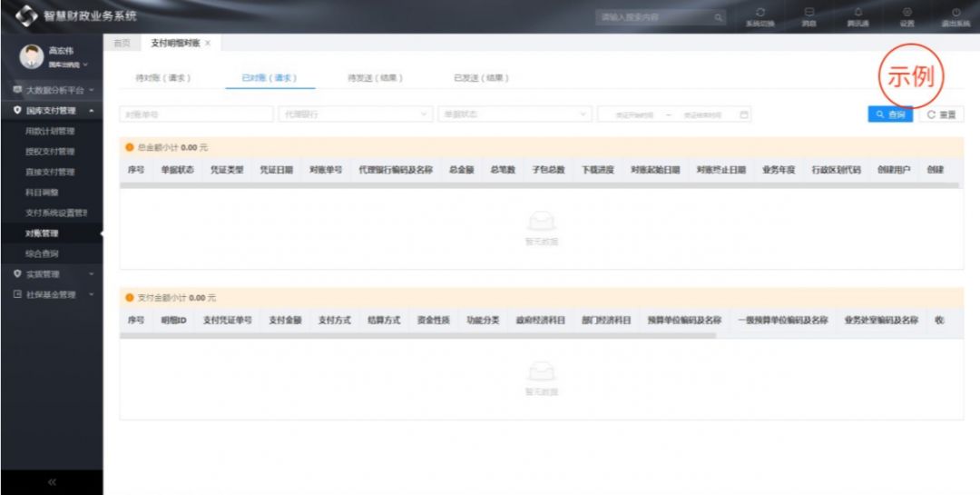The width and height of the screenshot is (980, 495).
Task: Click the blue 查询 button
Action: coord(890,114)
